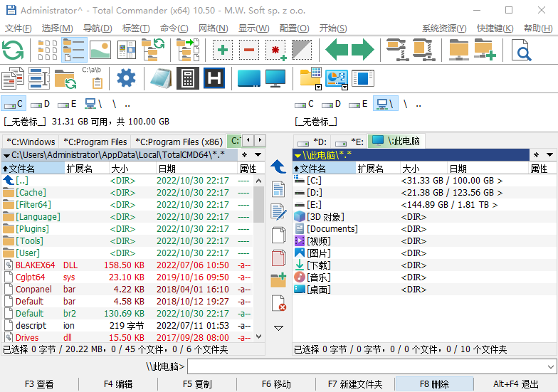Open the blue gear settings icon

point(126,78)
